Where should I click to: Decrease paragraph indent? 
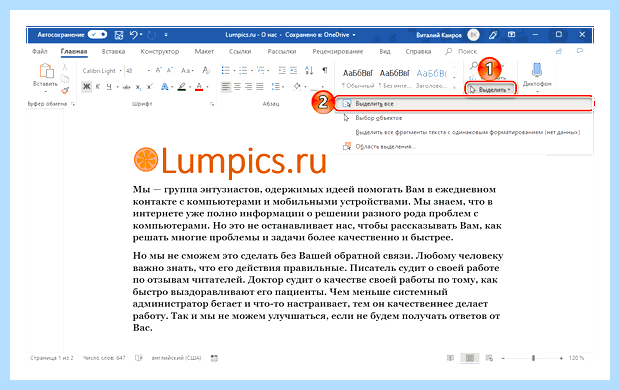click(x=282, y=70)
